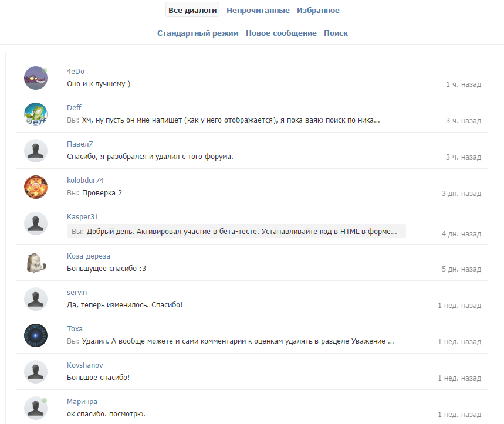
Task: Open message 'Спасибо, я разобрался и удалил'
Action: tap(150, 157)
